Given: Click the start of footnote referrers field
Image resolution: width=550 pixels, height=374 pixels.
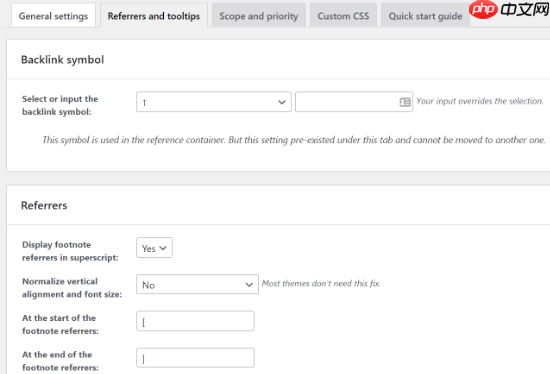Looking at the screenshot, I should click(195, 321).
